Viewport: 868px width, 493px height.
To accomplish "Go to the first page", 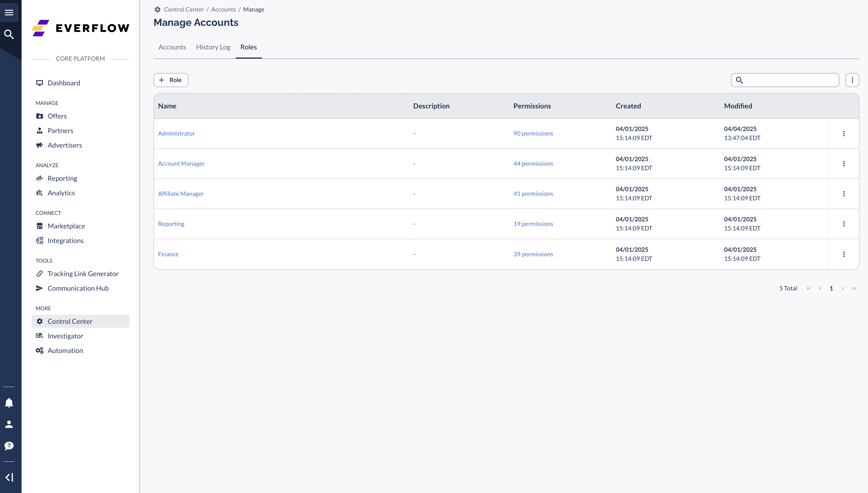I will pos(809,288).
